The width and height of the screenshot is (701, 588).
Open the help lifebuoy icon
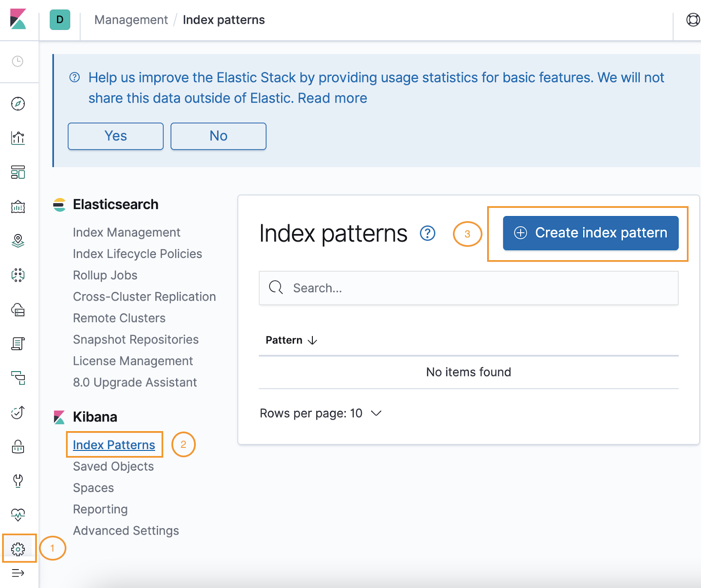[x=693, y=20]
